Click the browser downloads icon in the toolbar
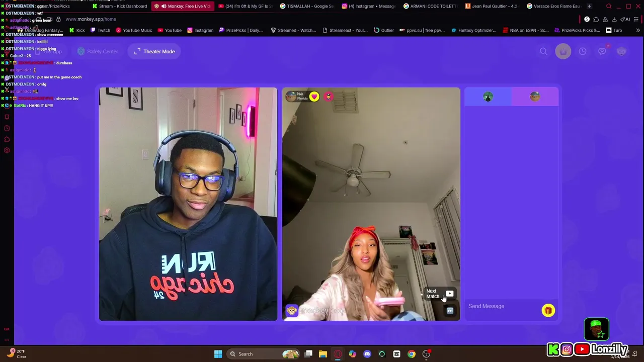The image size is (644, 362). [614, 19]
